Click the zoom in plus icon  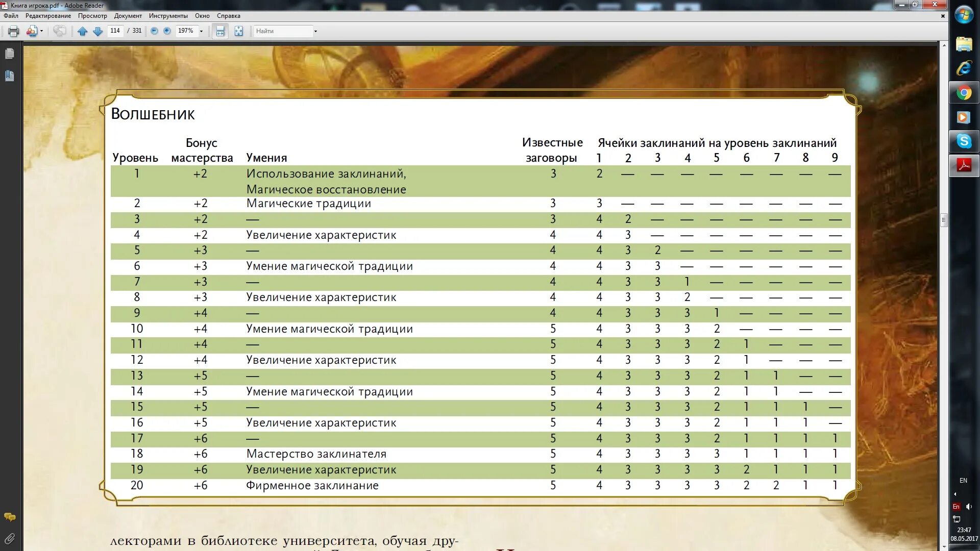pos(167,31)
